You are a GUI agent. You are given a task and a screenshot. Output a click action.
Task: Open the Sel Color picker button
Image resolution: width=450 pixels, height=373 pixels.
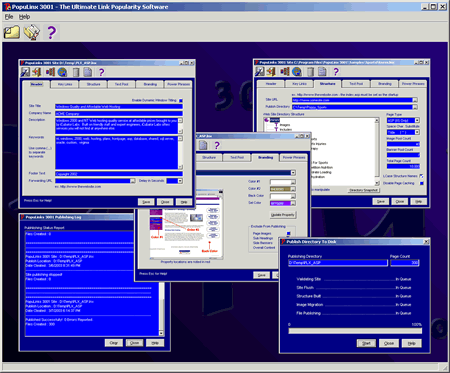click(293, 203)
